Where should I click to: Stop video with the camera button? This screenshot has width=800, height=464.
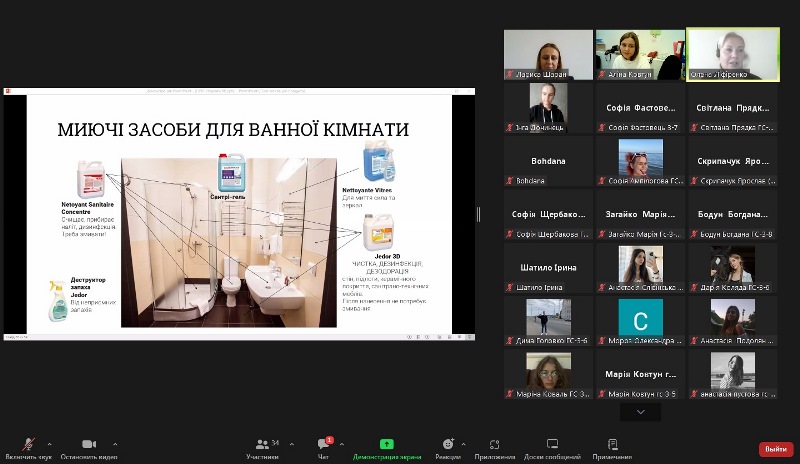point(89,448)
